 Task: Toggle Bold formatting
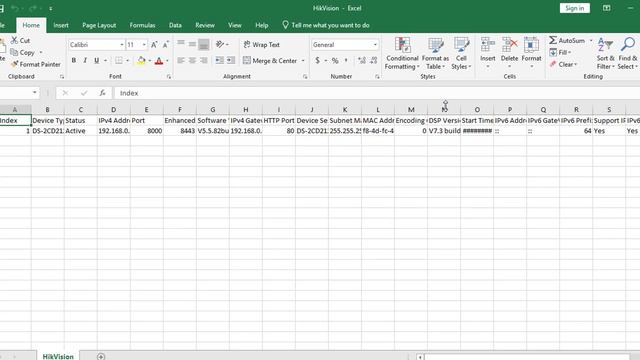(x=73, y=60)
